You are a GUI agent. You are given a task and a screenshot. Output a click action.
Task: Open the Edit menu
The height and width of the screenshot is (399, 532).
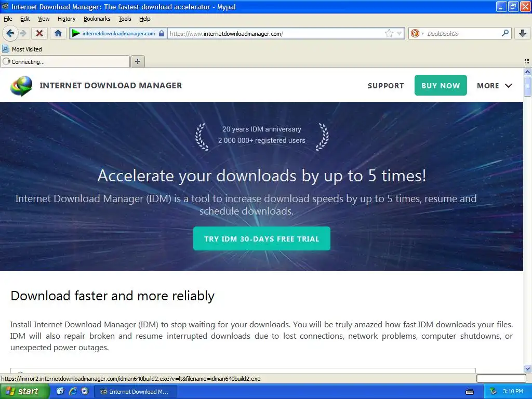[x=25, y=19]
